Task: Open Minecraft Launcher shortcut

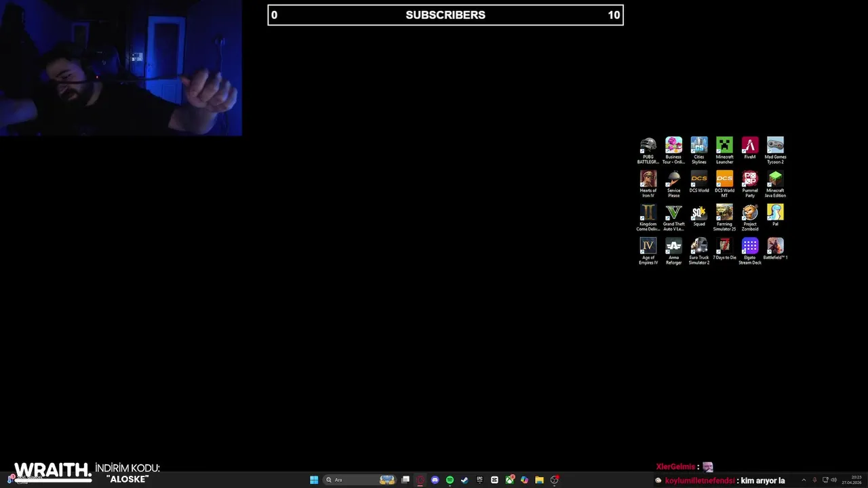Action: (724, 150)
